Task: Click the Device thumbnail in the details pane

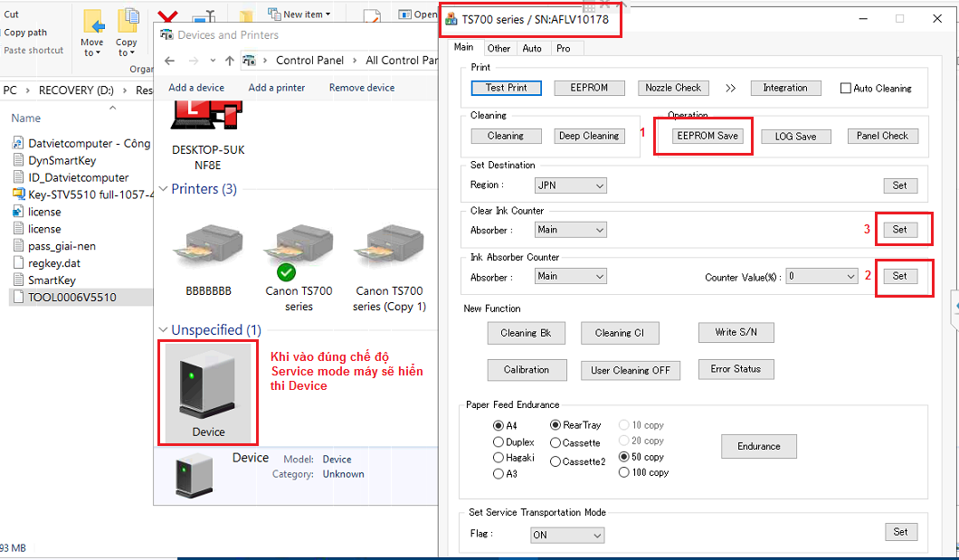Action: (x=195, y=475)
